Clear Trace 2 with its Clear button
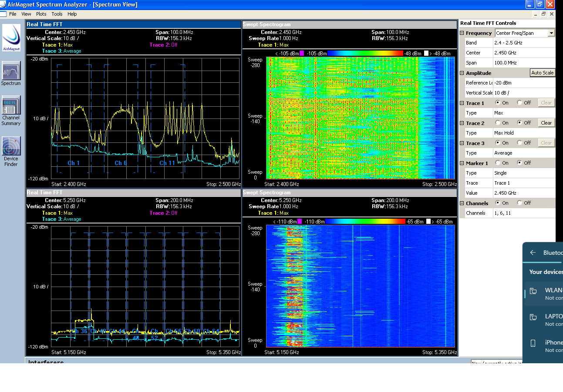563x392 pixels. point(546,123)
